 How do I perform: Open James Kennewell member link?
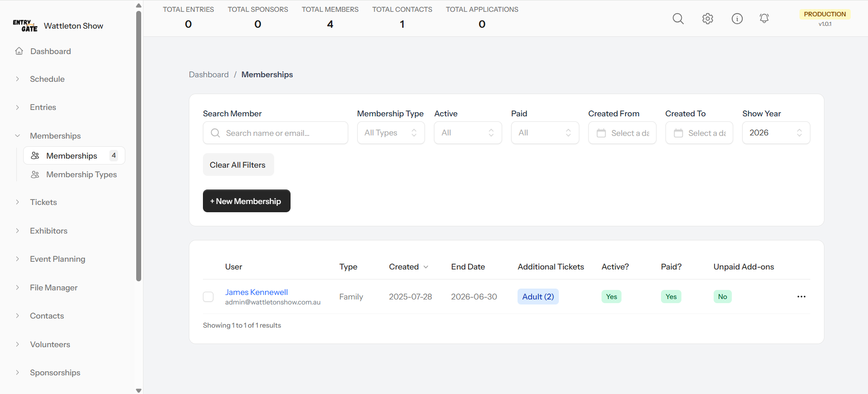pyautogui.click(x=256, y=292)
